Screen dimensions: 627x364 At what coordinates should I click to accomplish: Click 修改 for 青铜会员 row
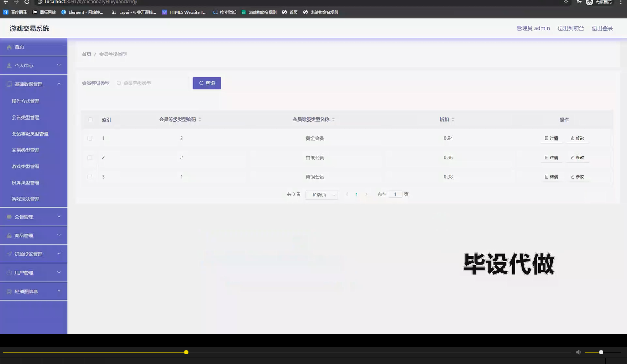click(577, 177)
